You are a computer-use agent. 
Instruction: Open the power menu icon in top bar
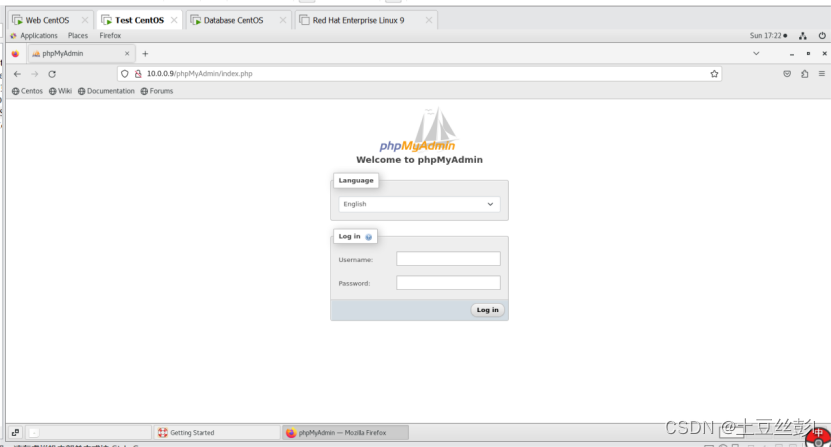click(822, 36)
